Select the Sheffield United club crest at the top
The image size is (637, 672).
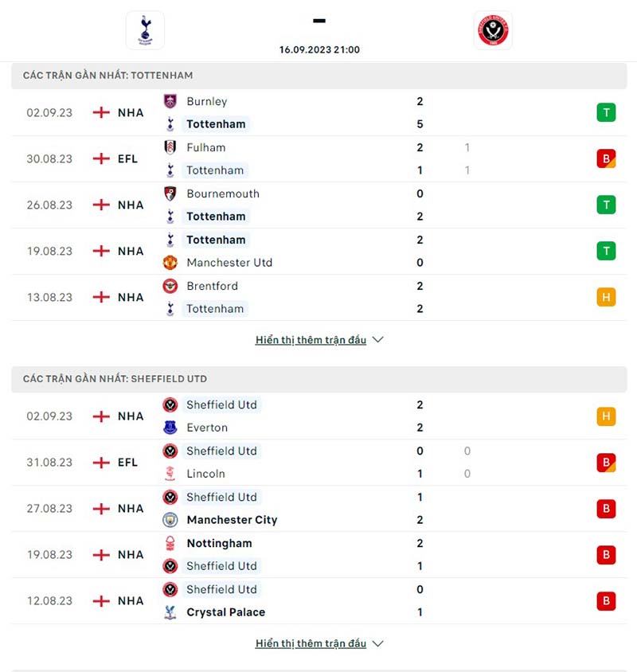click(493, 30)
